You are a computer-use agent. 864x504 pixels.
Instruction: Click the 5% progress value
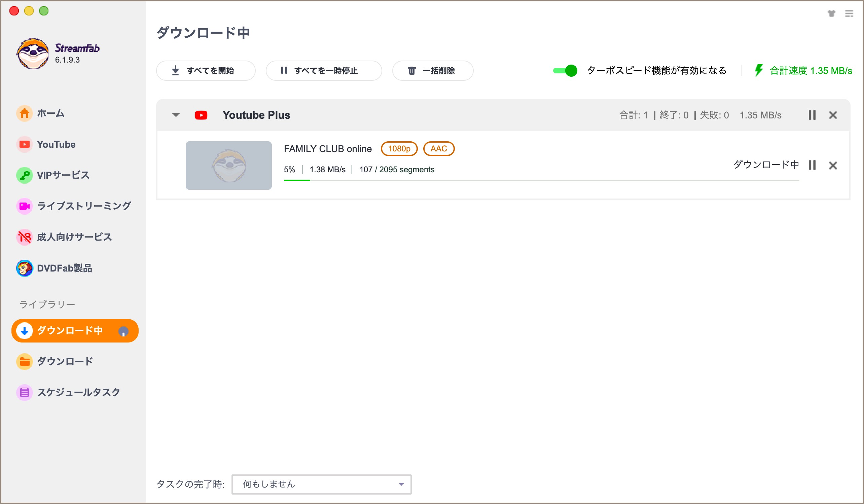click(289, 169)
